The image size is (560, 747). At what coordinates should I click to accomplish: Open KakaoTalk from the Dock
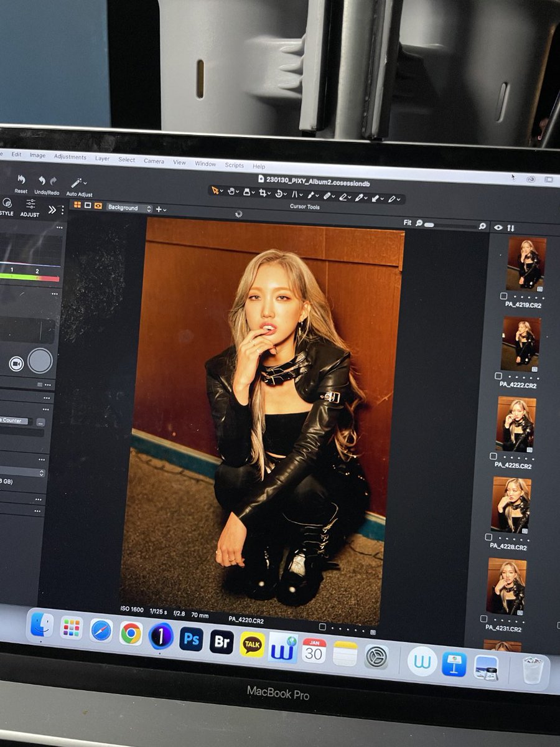tap(252, 644)
